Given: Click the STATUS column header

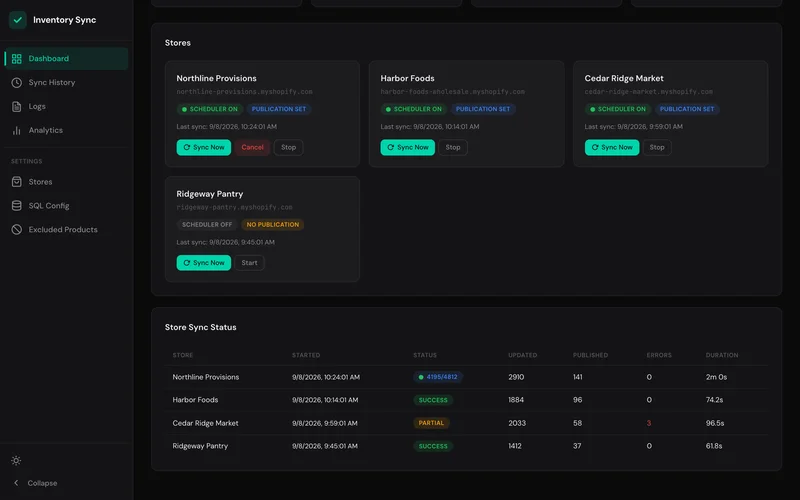Looking at the screenshot, I should pos(425,355).
